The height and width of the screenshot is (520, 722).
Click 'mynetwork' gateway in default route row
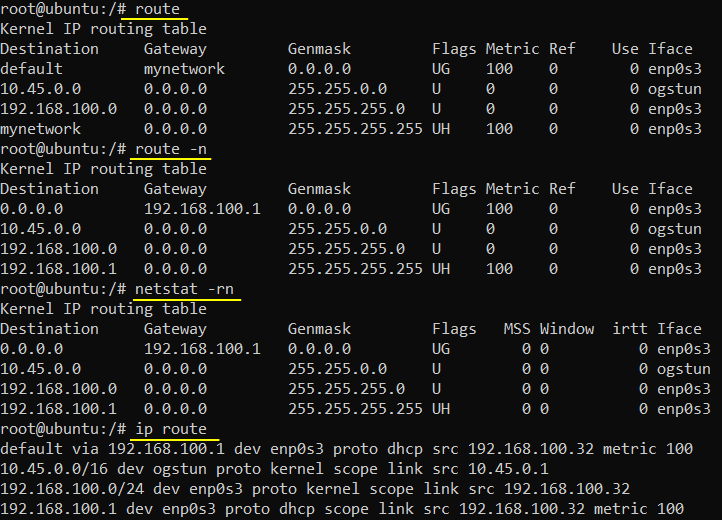184,69
